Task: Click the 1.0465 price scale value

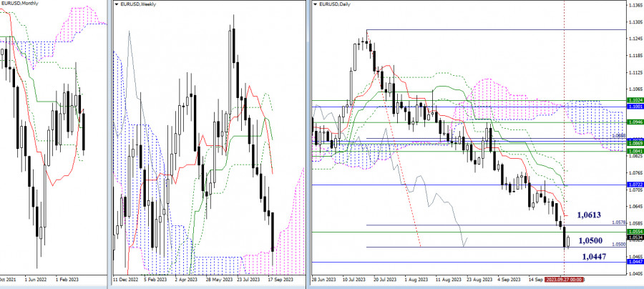Action: click(x=635, y=256)
